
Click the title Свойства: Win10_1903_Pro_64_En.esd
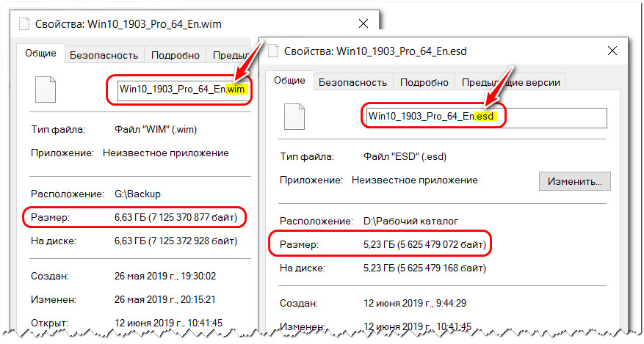[375, 51]
